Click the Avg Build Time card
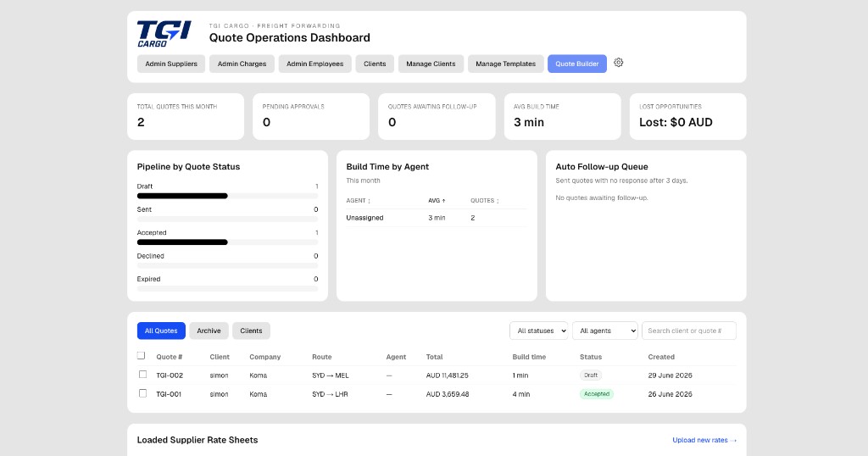 point(563,116)
